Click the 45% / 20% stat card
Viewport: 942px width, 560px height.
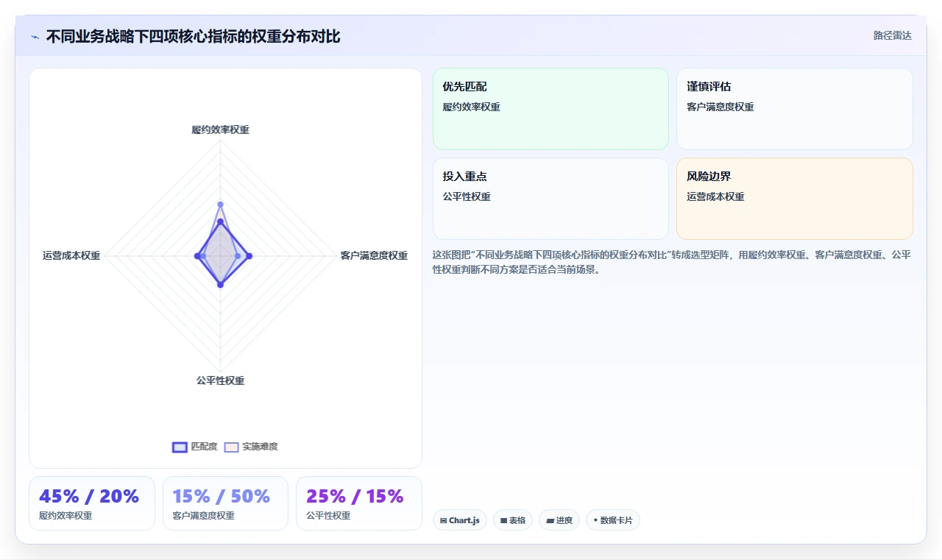point(92,503)
